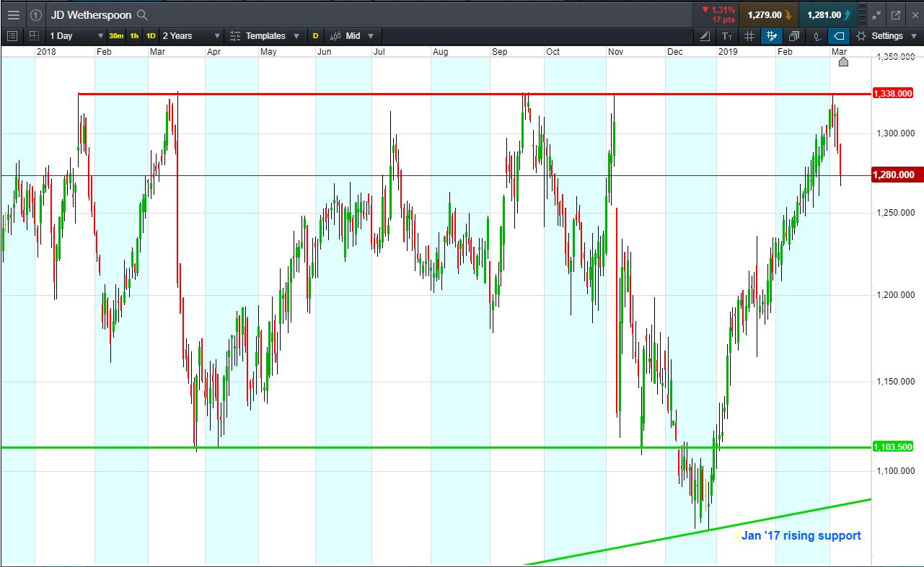Pop out the chart into new window
Image resolution: width=924 pixels, height=567 pixels.
coord(896,14)
